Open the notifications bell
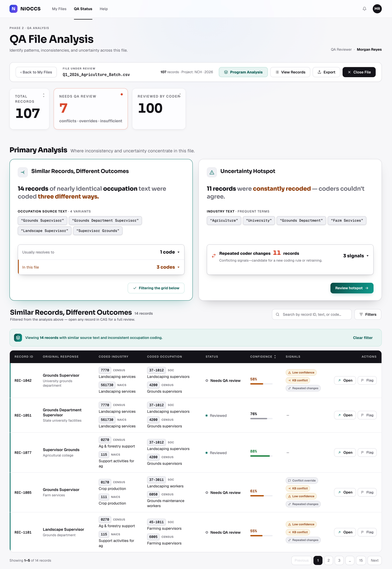392x569 pixels. [364, 9]
